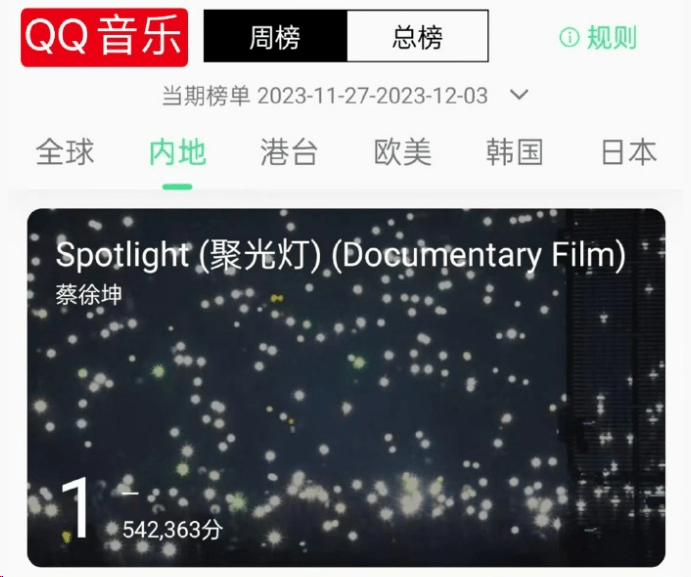Switch to 周榜 weekly chart
This screenshot has width=691, height=577.
[x=275, y=36]
